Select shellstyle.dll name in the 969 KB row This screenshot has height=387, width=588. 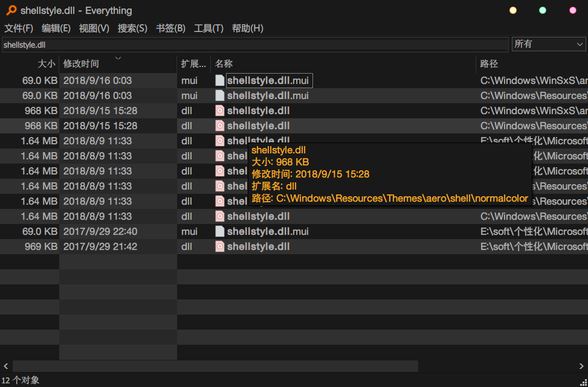pyautogui.click(x=259, y=246)
